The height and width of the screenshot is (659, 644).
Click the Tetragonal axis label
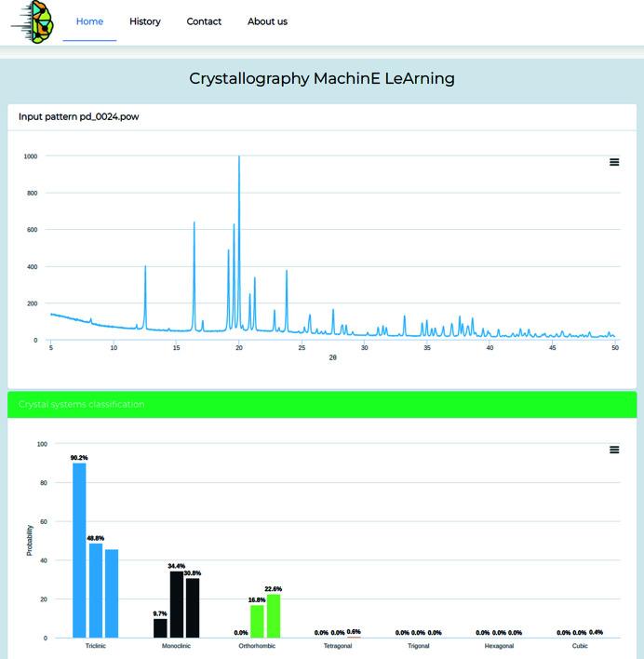pyautogui.click(x=338, y=646)
